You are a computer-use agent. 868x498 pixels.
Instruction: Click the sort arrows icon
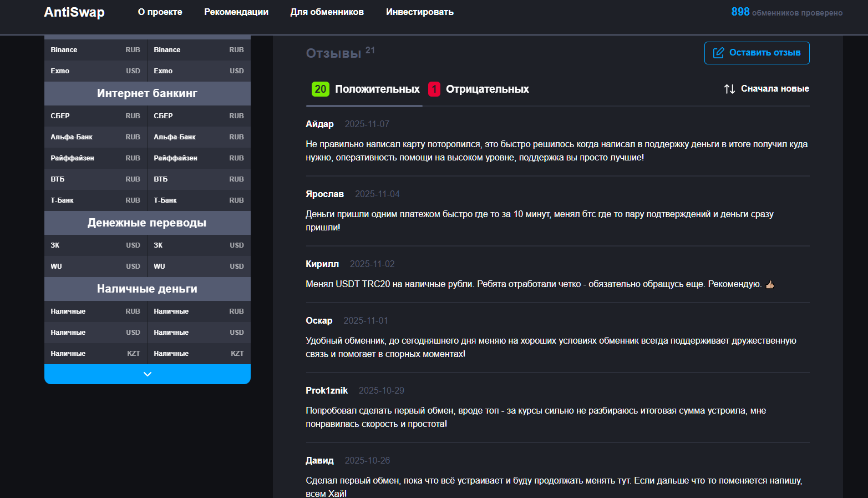click(x=729, y=89)
